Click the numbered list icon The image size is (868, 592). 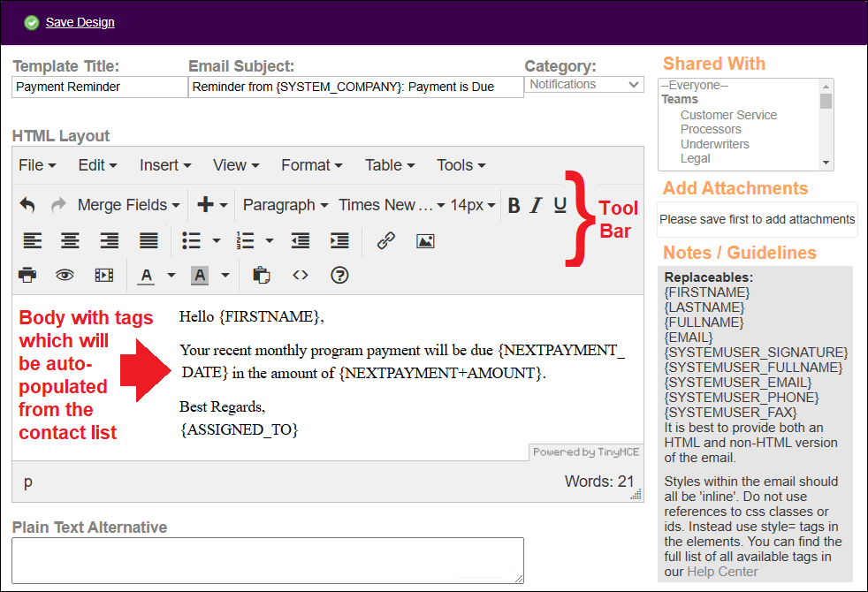245,240
